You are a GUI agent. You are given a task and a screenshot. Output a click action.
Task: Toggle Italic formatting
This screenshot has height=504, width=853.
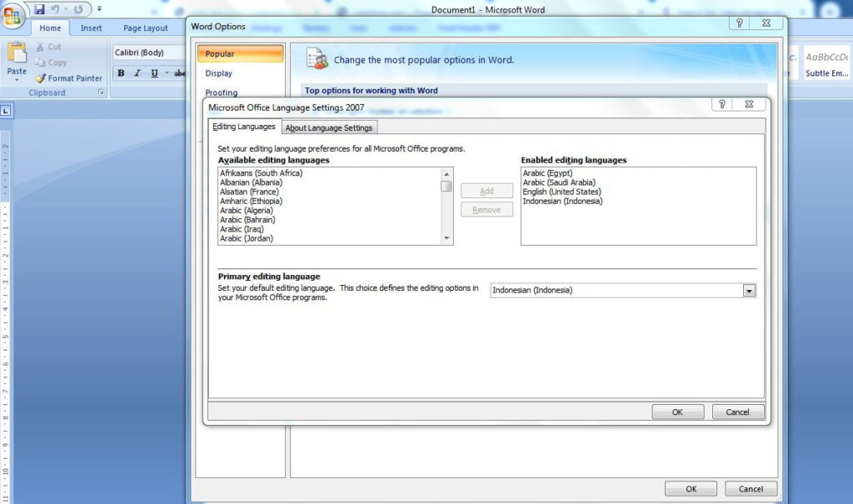pyautogui.click(x=137, y=73)
